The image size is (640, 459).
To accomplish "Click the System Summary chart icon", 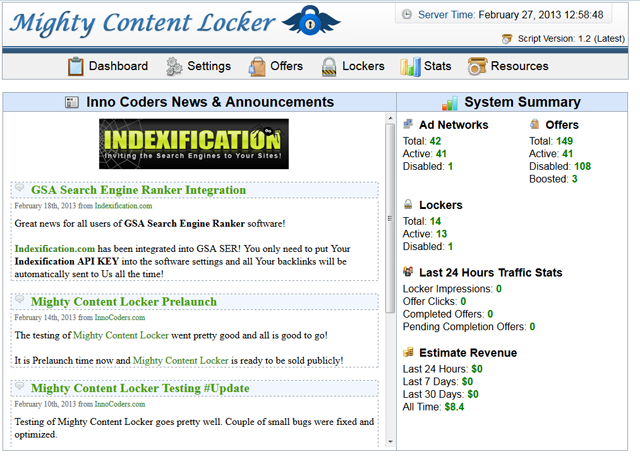I will [x=450, y=102].
